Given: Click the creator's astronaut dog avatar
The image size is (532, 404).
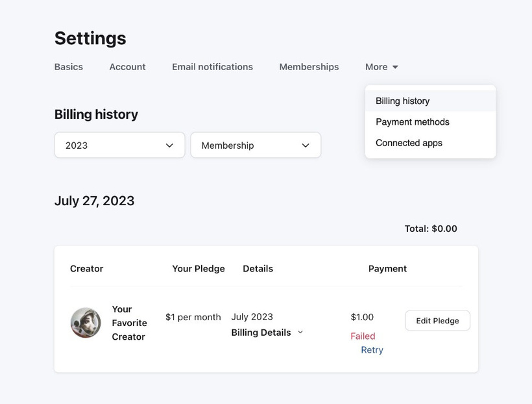Looking at the screenshot, I should coord(86,322).
